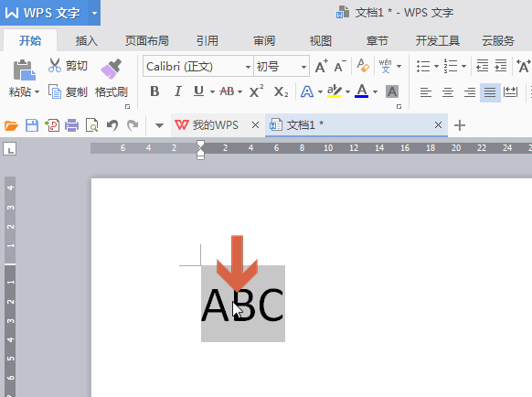The image size is (532, 397).
Task: Switch to the 审阅 ribbon tab
Action: point(264,41)
